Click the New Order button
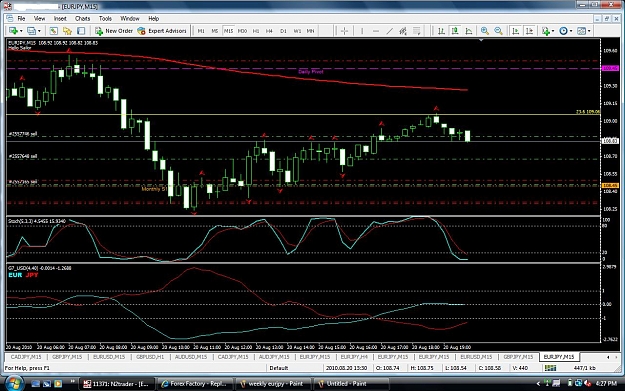This screenshot has width=625, height=391. pyautogui.click(x=114, y=31)
